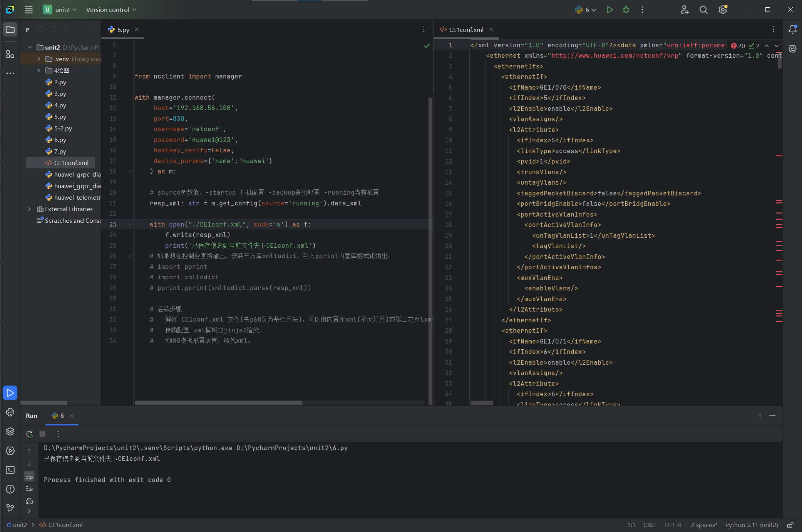Switch to the CE1conf.xml editor tab
Viewport: 802px width, 532px height.
[x=466, y=29]
